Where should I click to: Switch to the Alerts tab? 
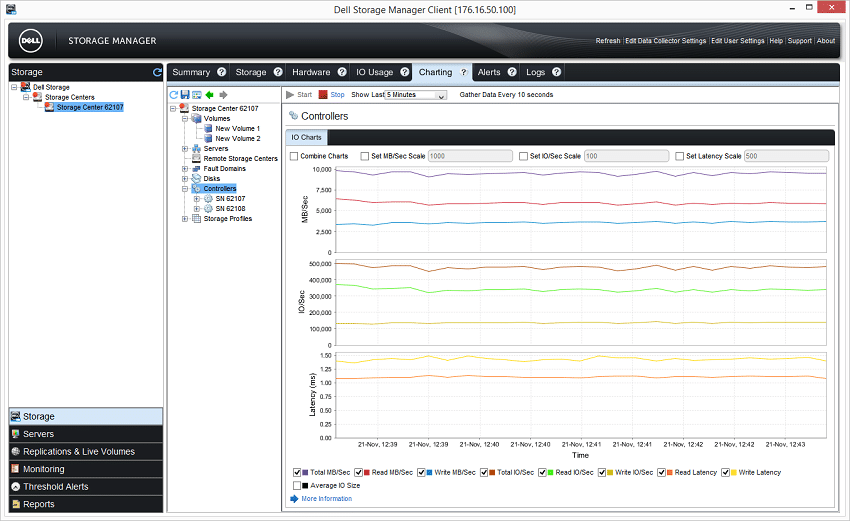[x=489, y=72]
